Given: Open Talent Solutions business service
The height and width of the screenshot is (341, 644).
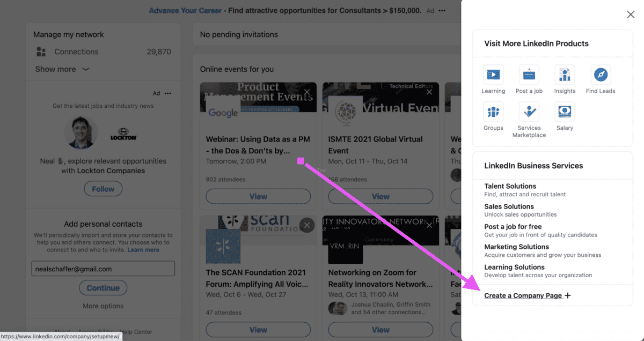Looking at the screenshot, I should 510,186.
